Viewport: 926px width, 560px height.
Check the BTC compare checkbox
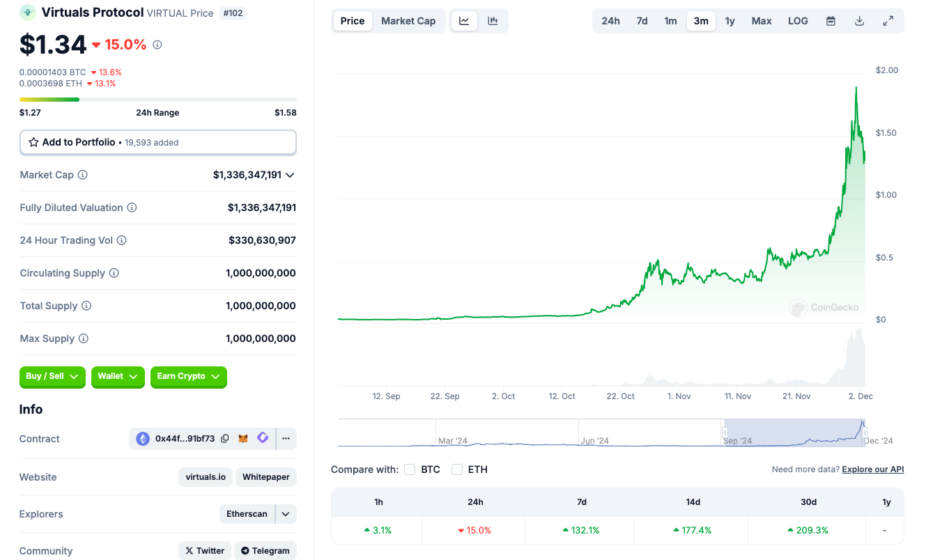tap(410, 469)
